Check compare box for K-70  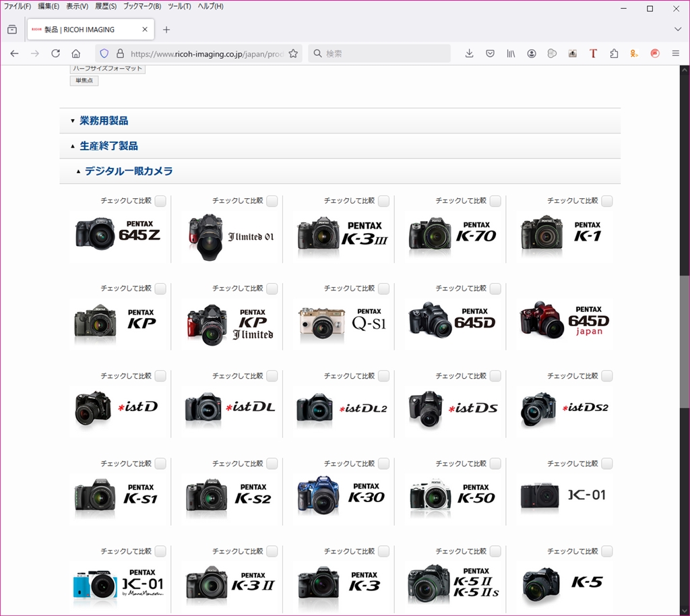pos(495,201)
